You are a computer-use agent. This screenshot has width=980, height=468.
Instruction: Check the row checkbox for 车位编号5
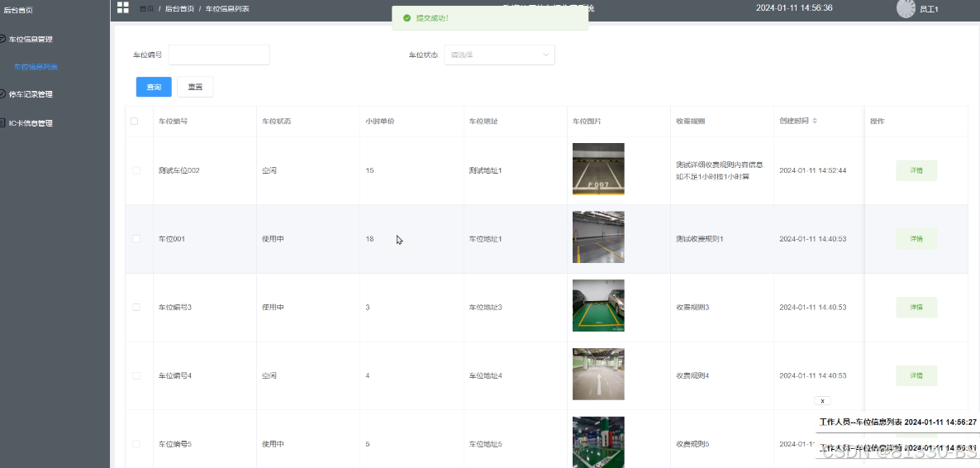tap(136, 443)
